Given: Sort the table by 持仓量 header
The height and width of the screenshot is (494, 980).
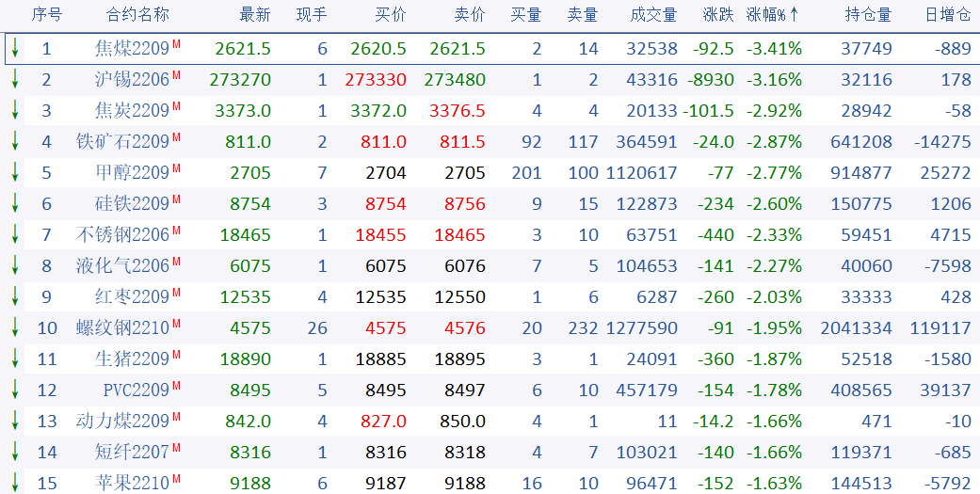Looking at the screenshot, I should (868, 14).
